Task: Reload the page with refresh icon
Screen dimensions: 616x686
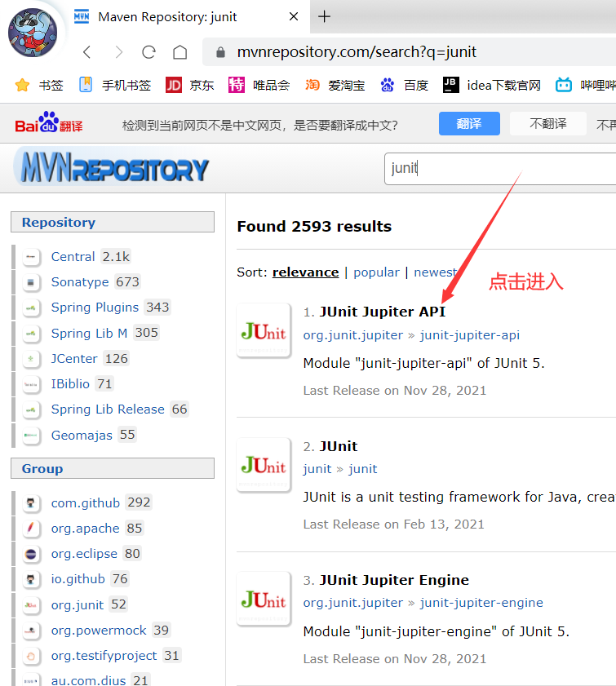Action: coord(148,52)
